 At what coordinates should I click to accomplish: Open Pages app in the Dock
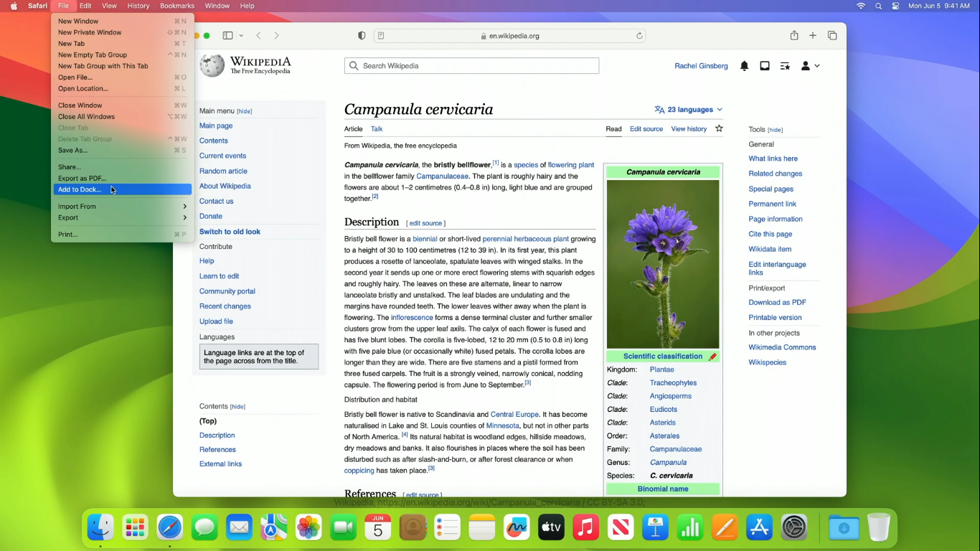click(x=725, y=528)
